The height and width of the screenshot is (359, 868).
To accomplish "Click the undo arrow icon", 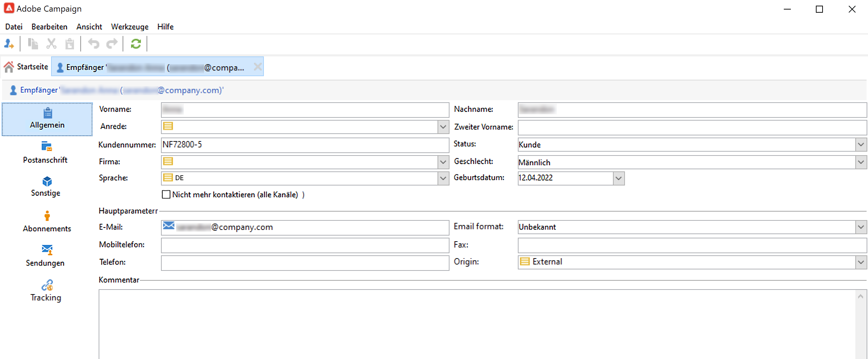I will pyautogui.click(x=94, y=44).
